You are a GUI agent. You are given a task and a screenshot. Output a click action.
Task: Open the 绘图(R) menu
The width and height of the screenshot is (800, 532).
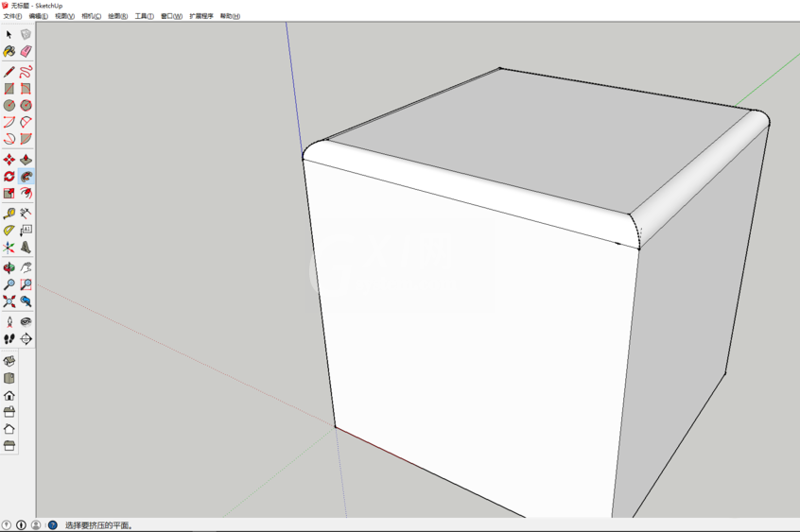coord(118,16)
